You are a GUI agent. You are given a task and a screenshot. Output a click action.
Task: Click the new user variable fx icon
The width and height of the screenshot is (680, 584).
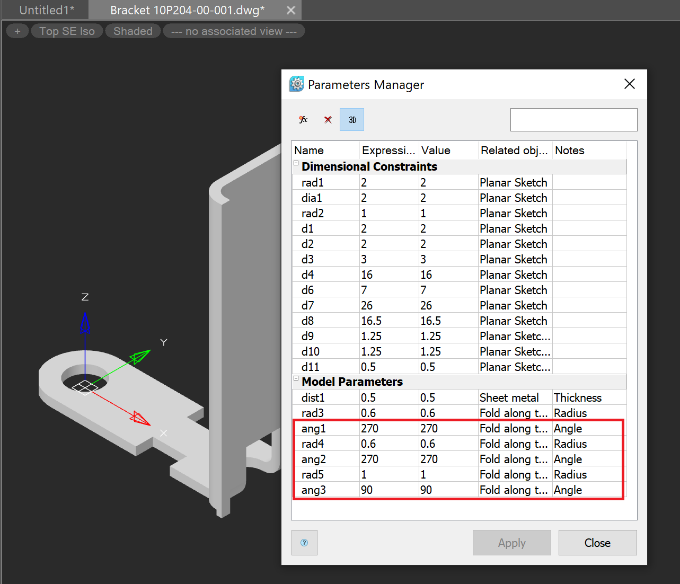[303, 120]
